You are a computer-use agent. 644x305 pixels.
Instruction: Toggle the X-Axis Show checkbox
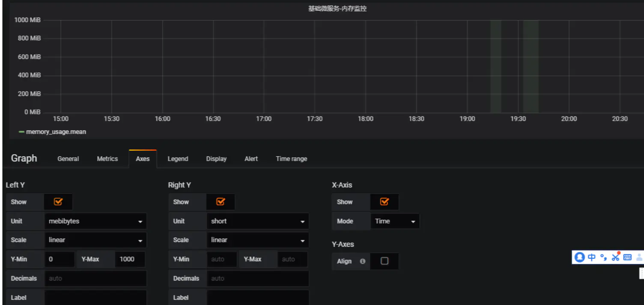(384, 202)
